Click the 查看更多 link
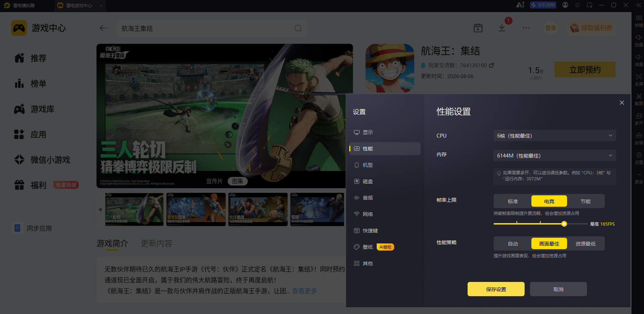 (x=304, y=291)
